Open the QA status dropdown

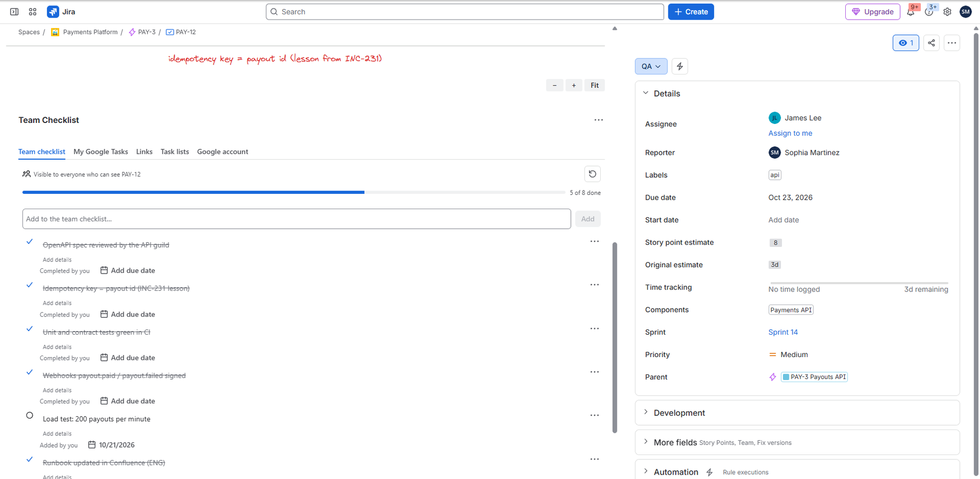coord(651,67)
